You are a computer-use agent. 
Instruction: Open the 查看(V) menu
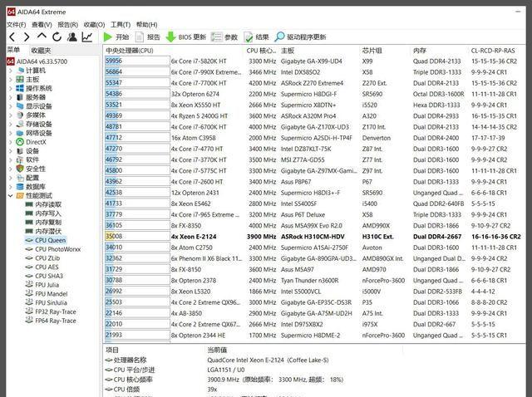click(42, 24)
